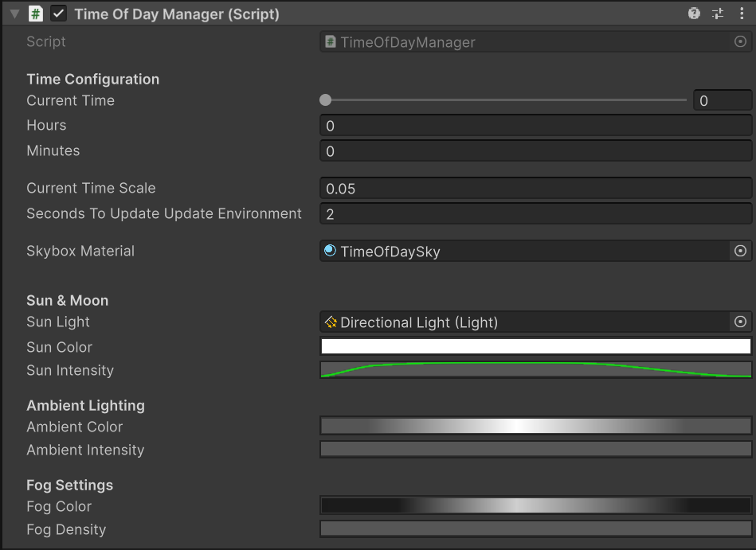This screenshot has height=550, width=756.
Task: Open the Fog Density curve field
Action: pos(535,529)
